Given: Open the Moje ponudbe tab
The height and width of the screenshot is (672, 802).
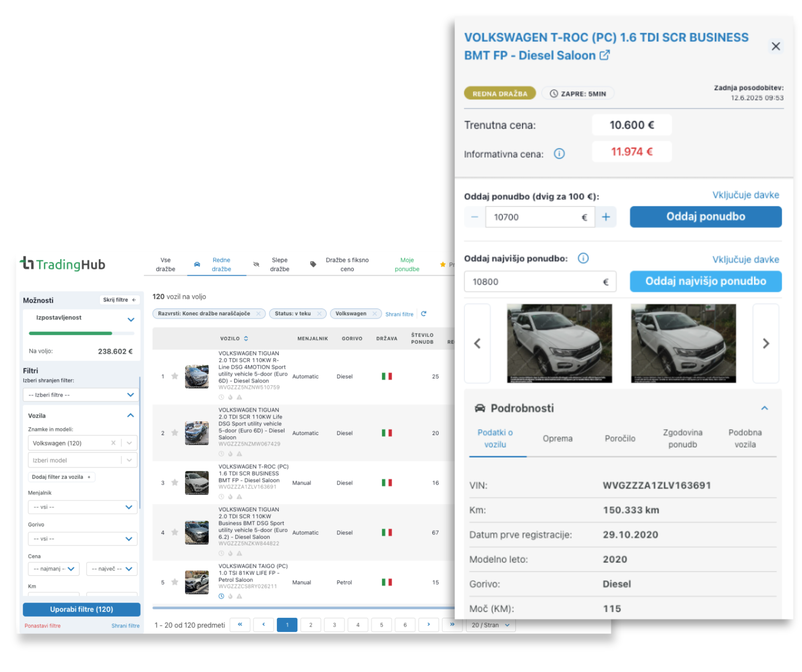Looking at the screenshot, I should [407, 265].
